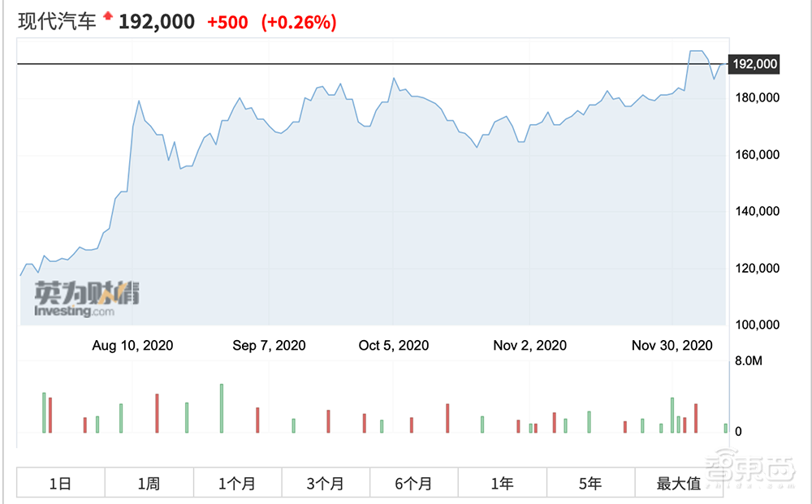This screenshot has width=812, height=504.
Task: Click the Aug 10, 2020 date label
Action: point(132,346)
